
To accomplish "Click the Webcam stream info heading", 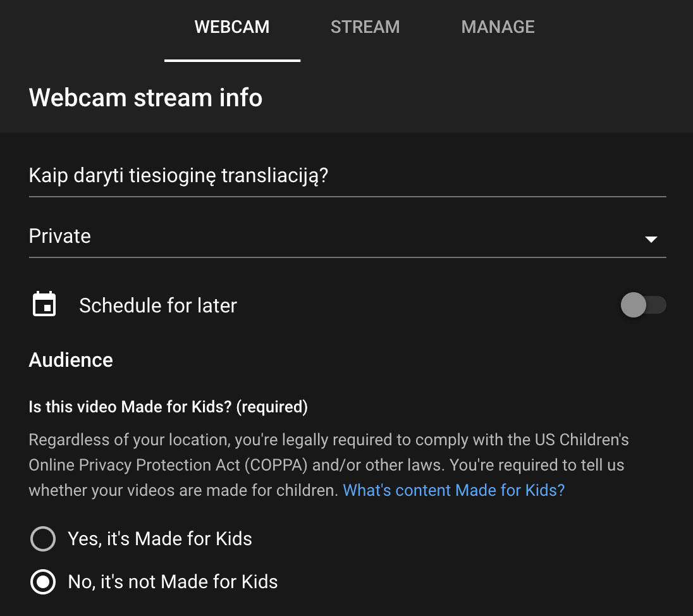I will point(145,97).
